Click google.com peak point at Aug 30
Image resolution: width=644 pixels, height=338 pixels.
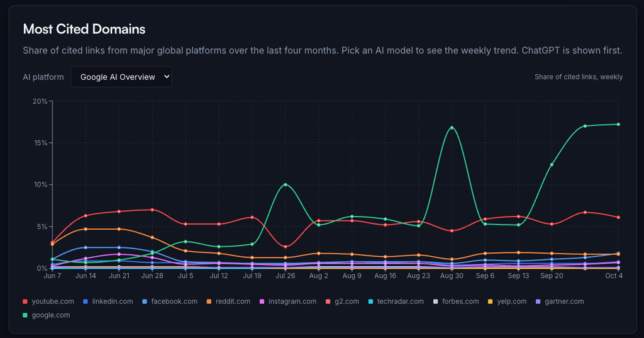(452, 128)
